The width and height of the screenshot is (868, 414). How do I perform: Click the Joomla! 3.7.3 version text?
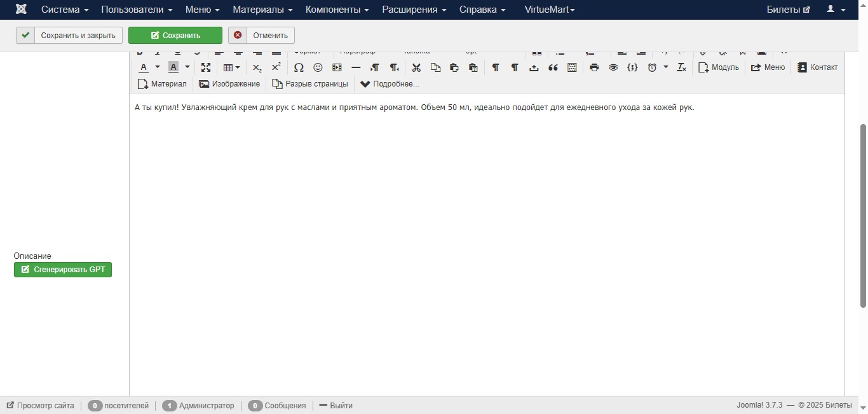click(x=760, y=406)
